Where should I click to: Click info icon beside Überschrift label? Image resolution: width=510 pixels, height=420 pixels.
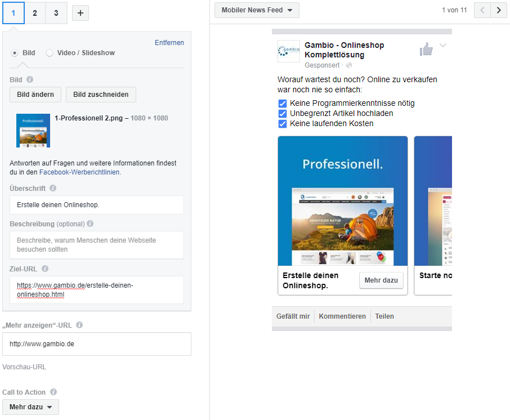tap(53, 188)
